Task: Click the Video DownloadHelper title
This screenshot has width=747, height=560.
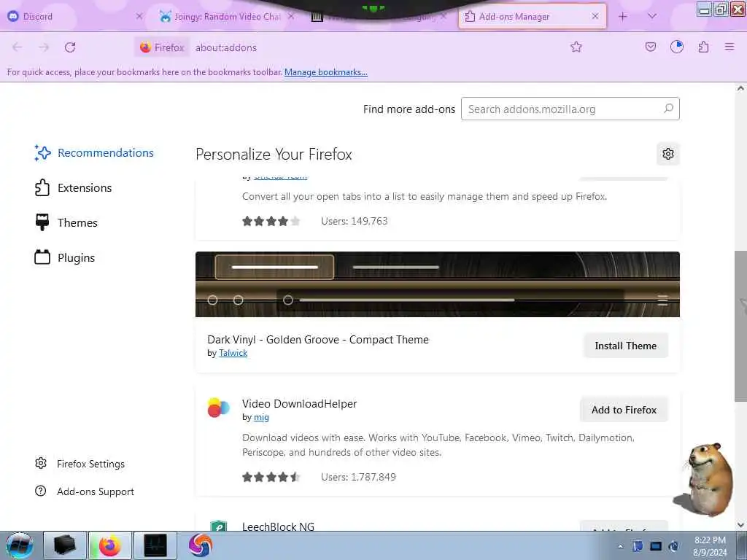Action: point(299,403)
